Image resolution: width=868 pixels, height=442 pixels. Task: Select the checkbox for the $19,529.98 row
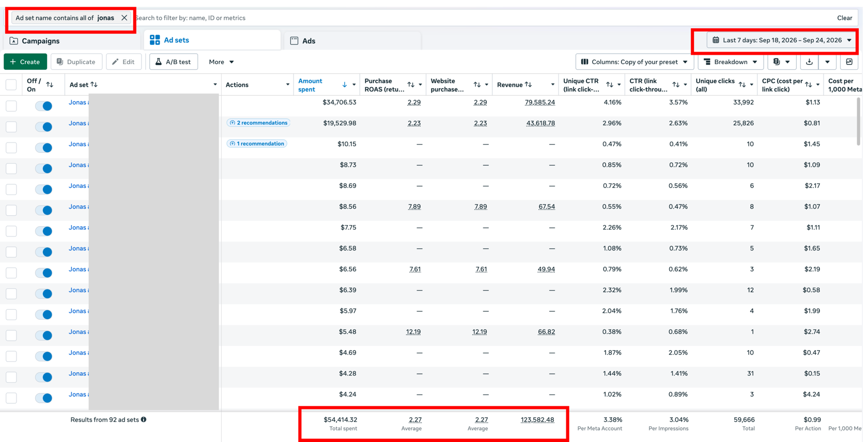pos(11,127)
